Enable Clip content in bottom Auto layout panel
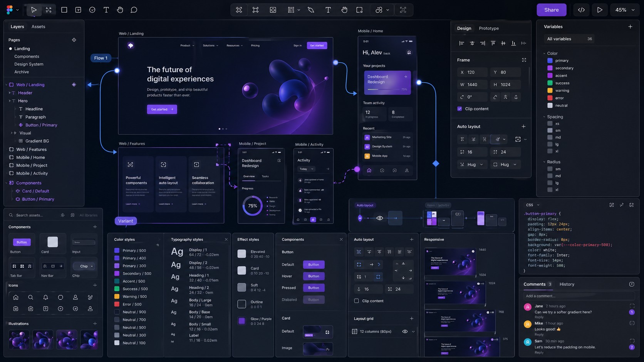644x362 pixels. (356, 301)
